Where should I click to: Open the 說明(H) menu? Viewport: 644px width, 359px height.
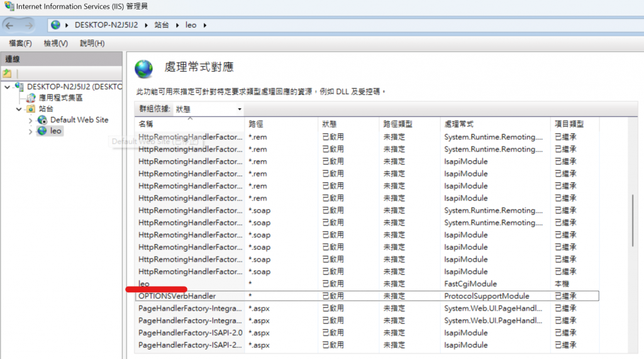[92, 43]
